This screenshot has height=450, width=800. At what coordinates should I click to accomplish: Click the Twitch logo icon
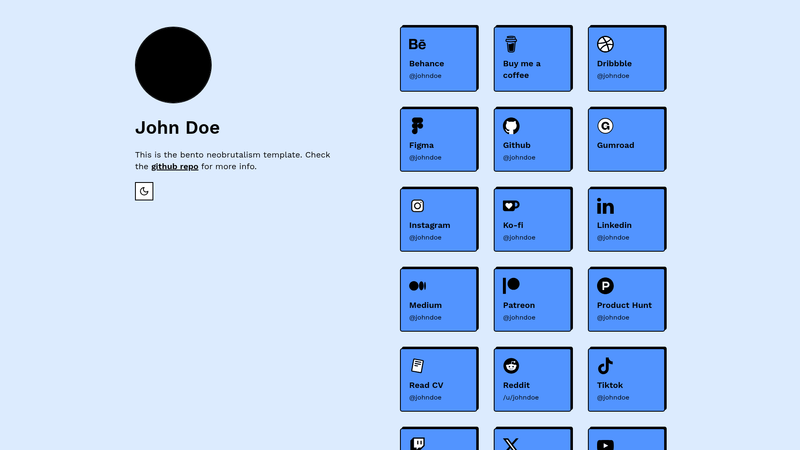coord(418,443)
